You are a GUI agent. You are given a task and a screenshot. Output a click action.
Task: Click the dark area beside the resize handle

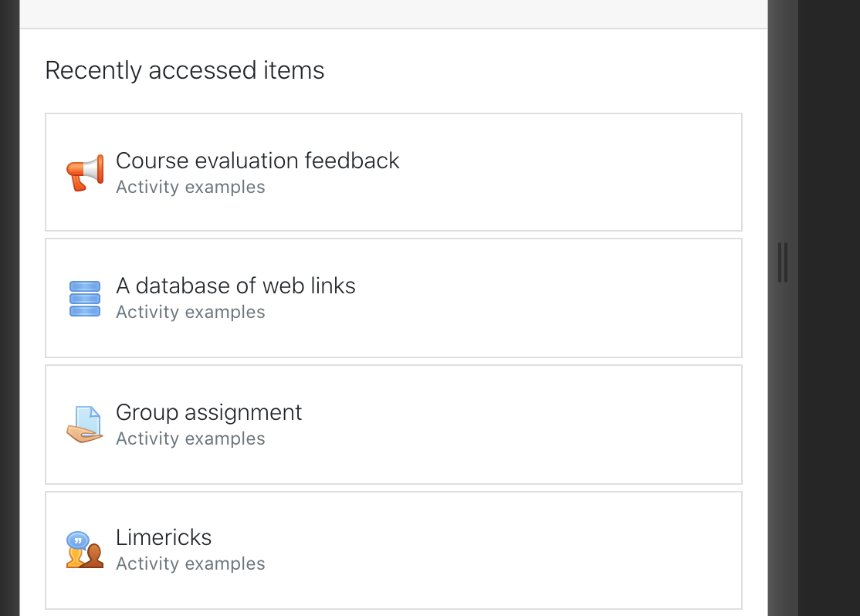829,263
